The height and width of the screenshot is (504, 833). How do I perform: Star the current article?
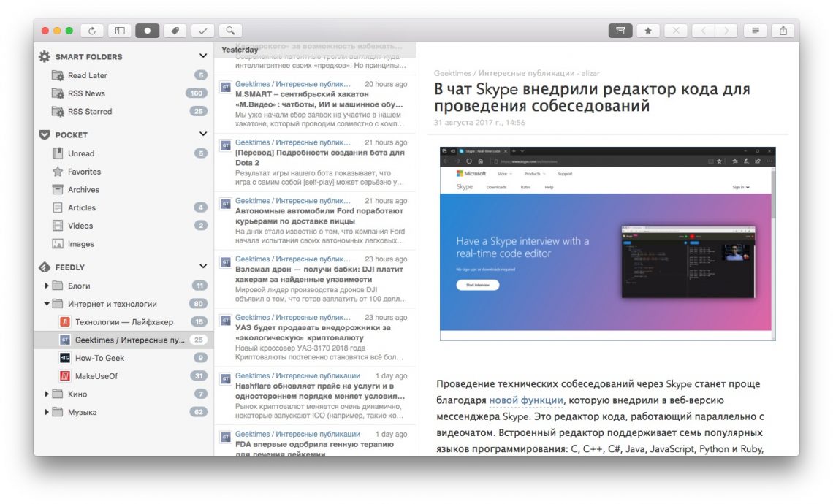click(x=647, y=31)
